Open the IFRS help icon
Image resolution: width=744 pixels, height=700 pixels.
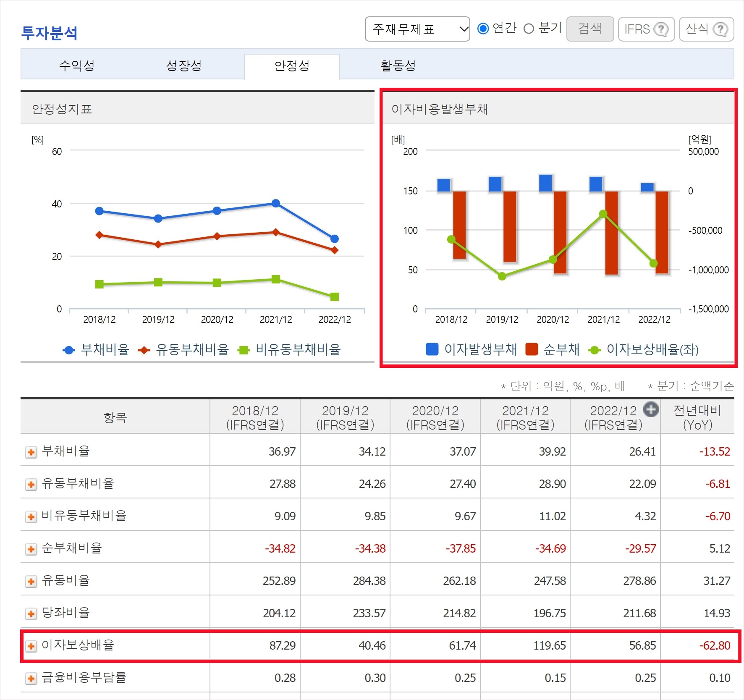pos(661,29)
